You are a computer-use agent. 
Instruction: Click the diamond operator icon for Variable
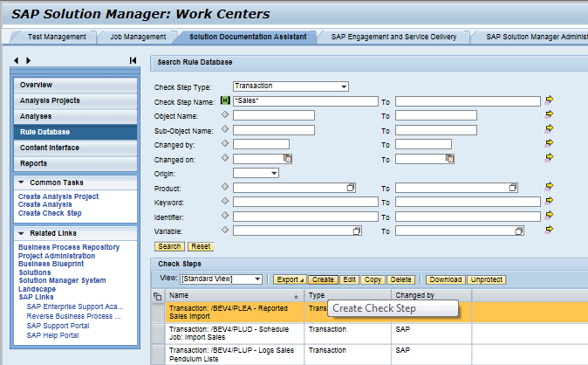[225, 230]
